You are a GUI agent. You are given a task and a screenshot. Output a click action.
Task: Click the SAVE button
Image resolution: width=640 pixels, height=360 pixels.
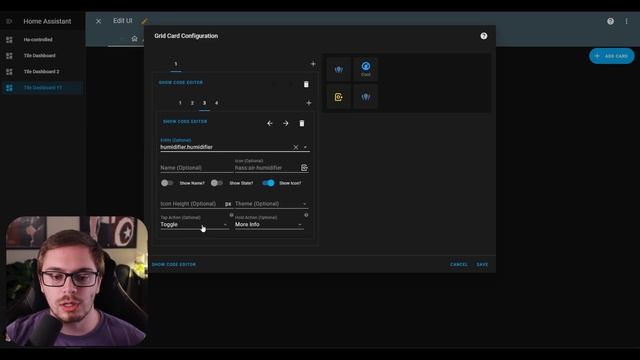pyautogui.click(x=482, y=264)
